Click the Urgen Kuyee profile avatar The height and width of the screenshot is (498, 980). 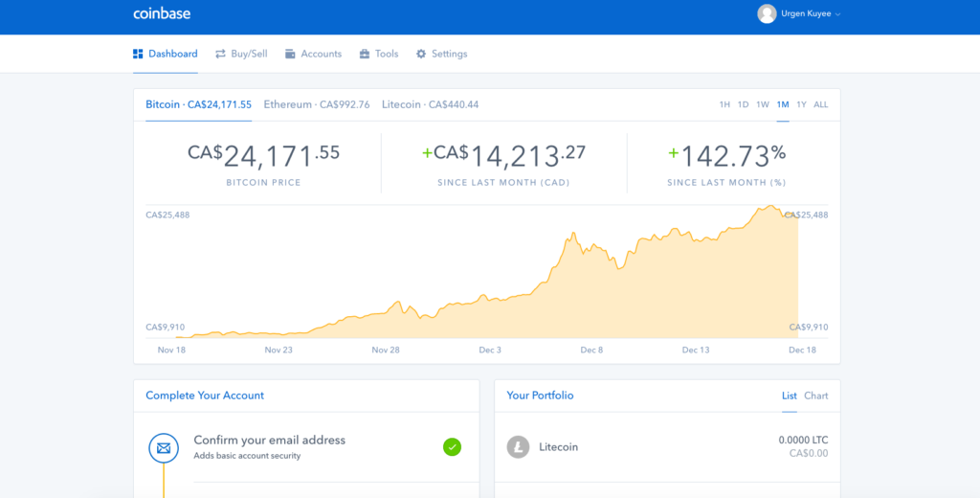tap(767, 13)
